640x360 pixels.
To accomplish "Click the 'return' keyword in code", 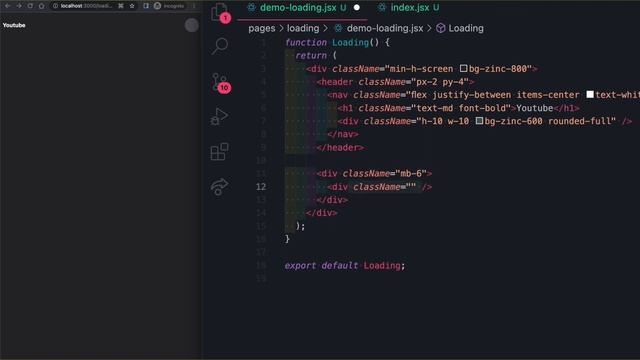I will (311, 56).
